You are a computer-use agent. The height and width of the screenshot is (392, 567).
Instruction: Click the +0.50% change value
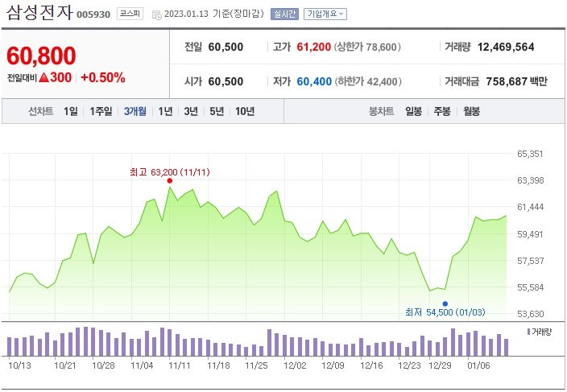103,77
